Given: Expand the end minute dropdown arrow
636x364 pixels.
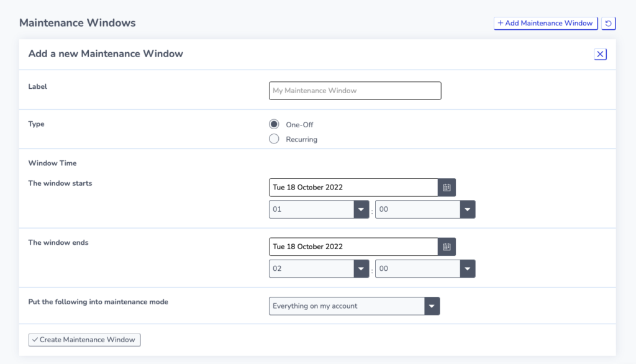Looking at the screenshot, I should (467, 268).
